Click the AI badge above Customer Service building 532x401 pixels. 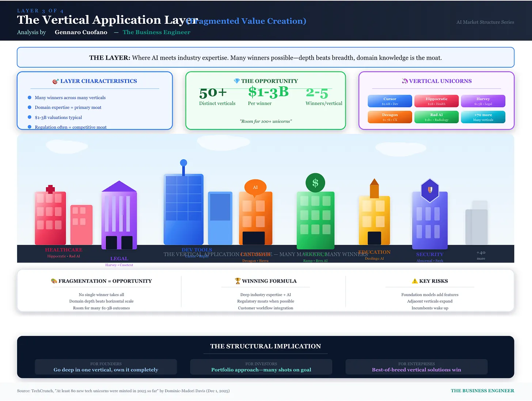[x=255, y=187]
